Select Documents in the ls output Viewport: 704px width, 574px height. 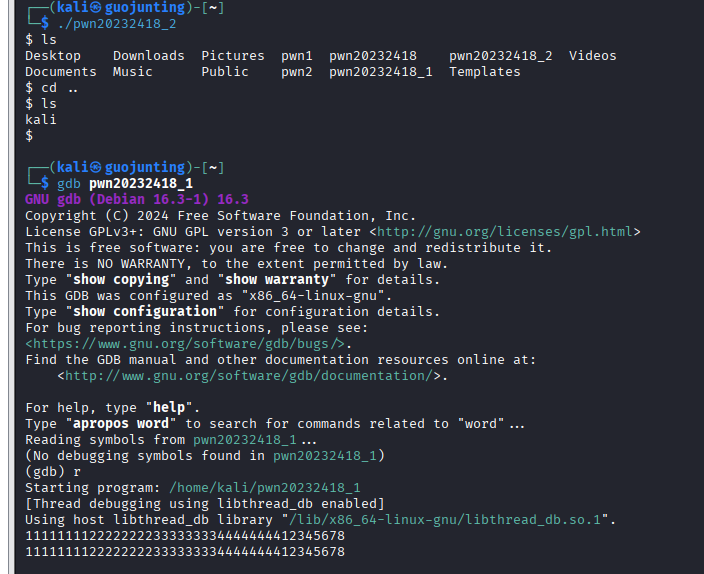click(x=61, y=72)
